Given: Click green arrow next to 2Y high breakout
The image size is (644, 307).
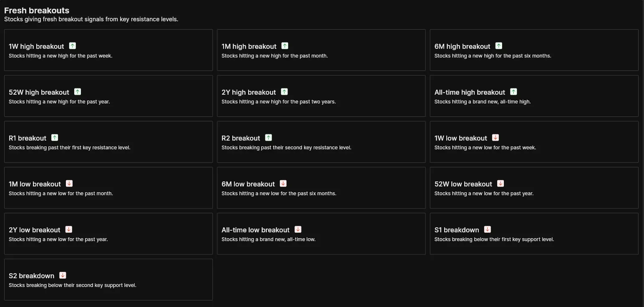Looking at the screenshot, I should point(284,92).
